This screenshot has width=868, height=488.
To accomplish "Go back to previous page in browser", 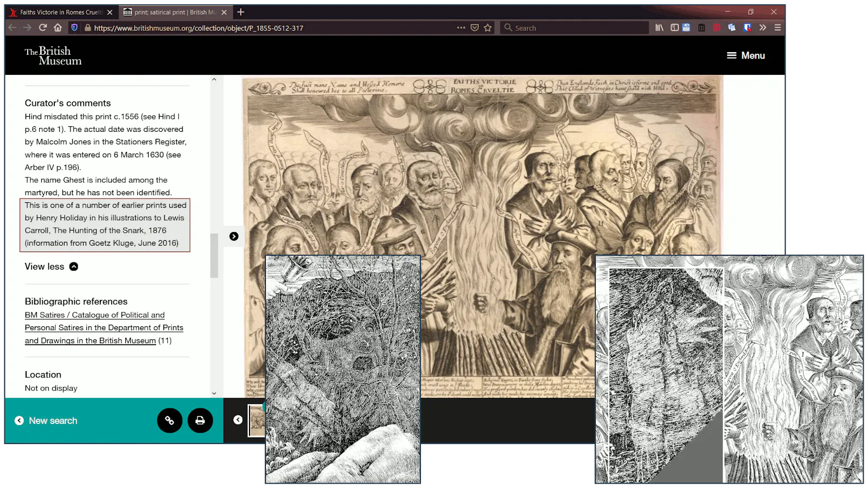I will tap(12, 28).
